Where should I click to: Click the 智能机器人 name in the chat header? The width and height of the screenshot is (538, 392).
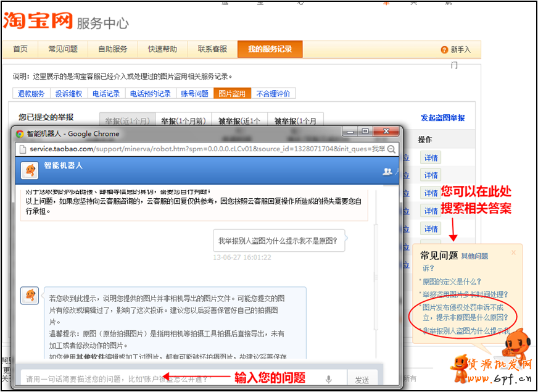tap(64, 165)
